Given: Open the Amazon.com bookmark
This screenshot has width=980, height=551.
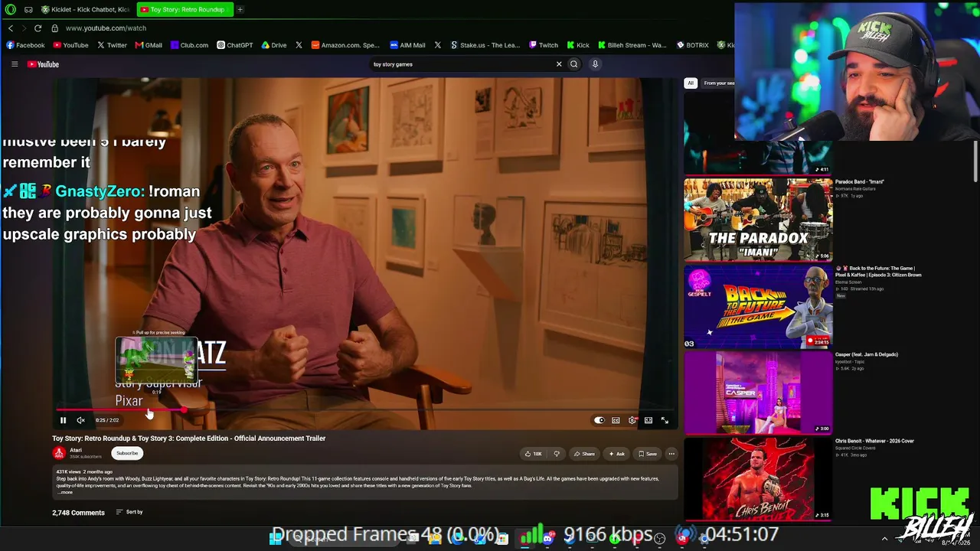Looking at the screenshot, I should pos(345,45).
